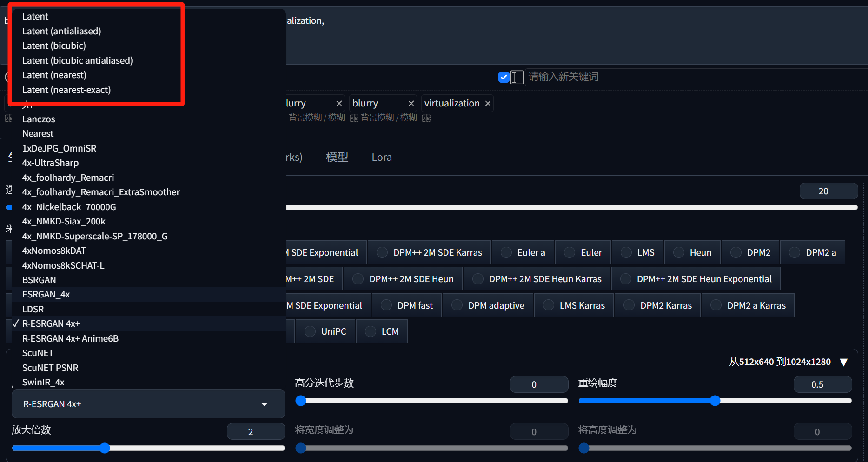Click the translation icon below the blurry tag
This screenshot has height=462, width=868.
tap(354, 118)
